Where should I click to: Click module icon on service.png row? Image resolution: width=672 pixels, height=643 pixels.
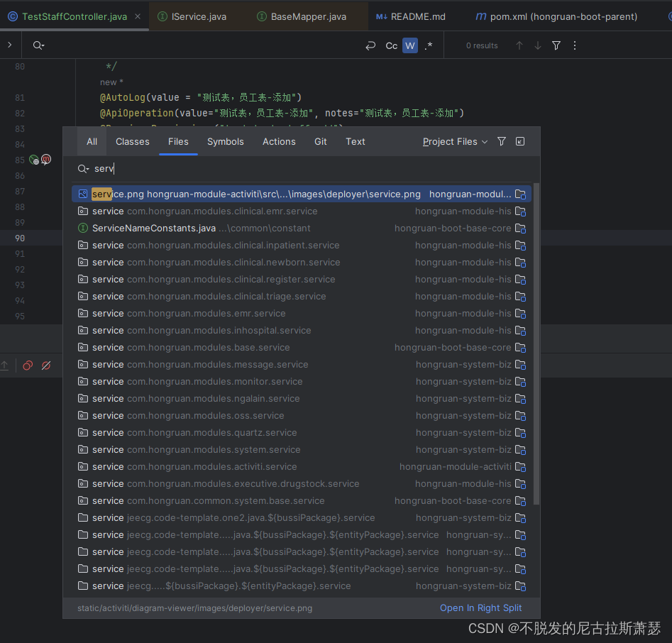(520, 194)
